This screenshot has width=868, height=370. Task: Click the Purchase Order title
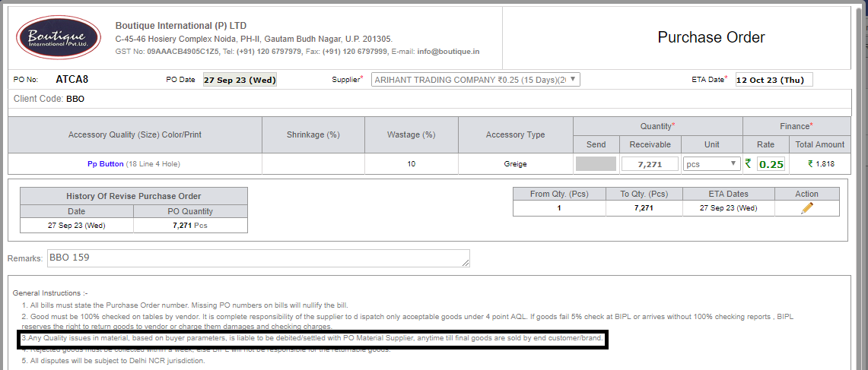pyautogui.click(x=711, y=38)
